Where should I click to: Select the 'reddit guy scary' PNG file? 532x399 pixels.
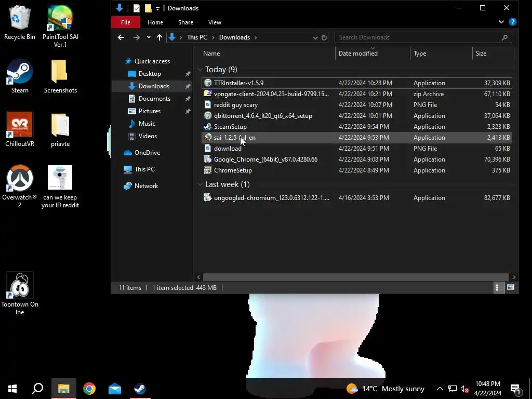[x=356, y=105]
